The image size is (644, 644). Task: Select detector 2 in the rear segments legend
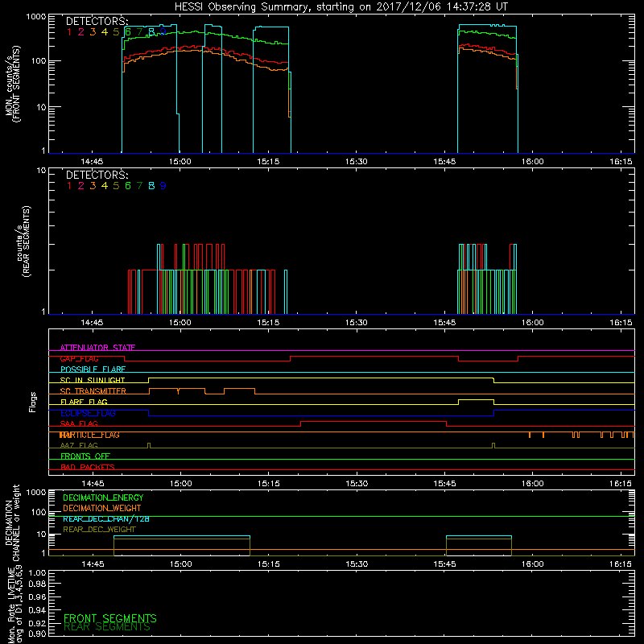click(x=81, y=186)
